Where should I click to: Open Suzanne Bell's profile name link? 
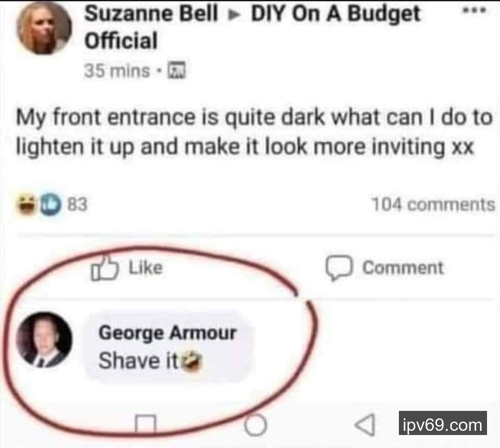pyautogui.click(x=151, y=14)
